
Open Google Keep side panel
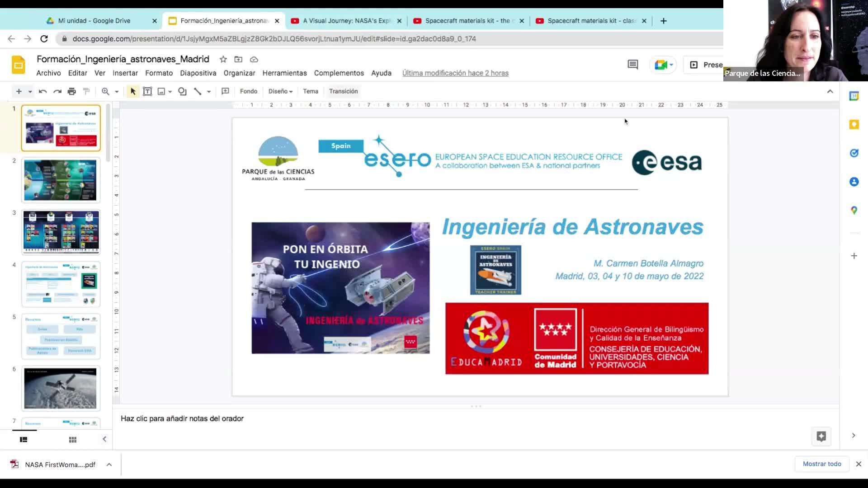point(854,124)
